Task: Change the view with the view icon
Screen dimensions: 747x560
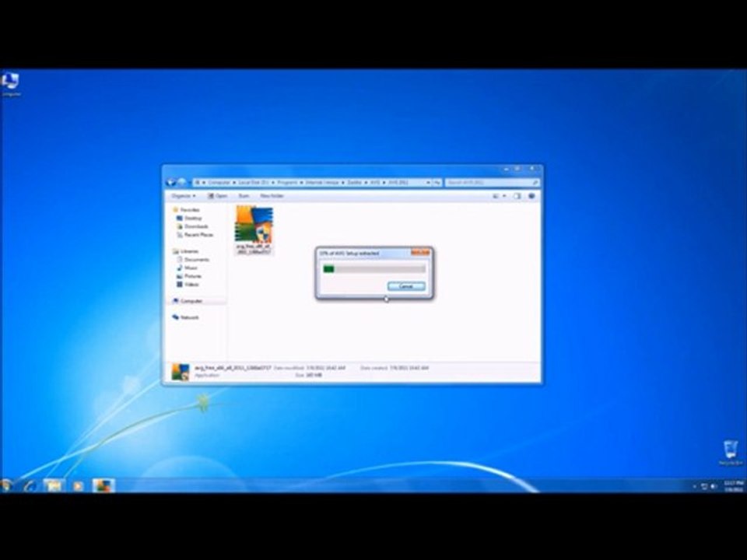Action: coord(496,196)
